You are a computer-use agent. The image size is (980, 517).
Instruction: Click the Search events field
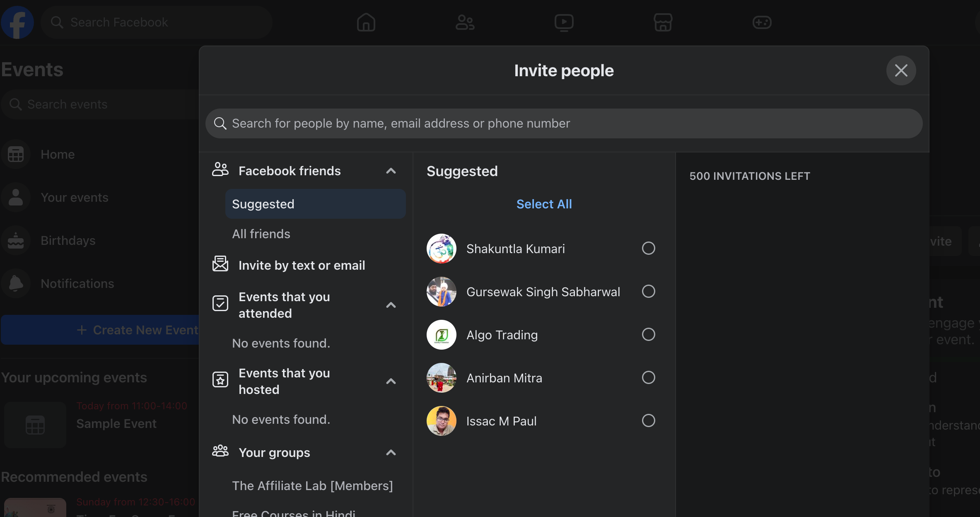point(100,104)
